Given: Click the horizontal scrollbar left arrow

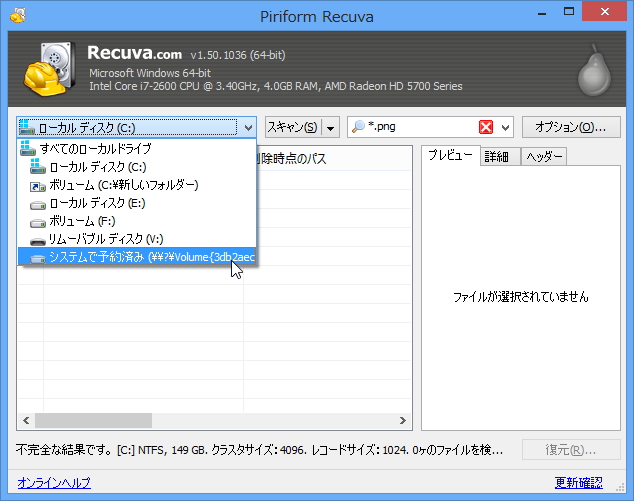Looking at the screenshot, I should 26,421.
